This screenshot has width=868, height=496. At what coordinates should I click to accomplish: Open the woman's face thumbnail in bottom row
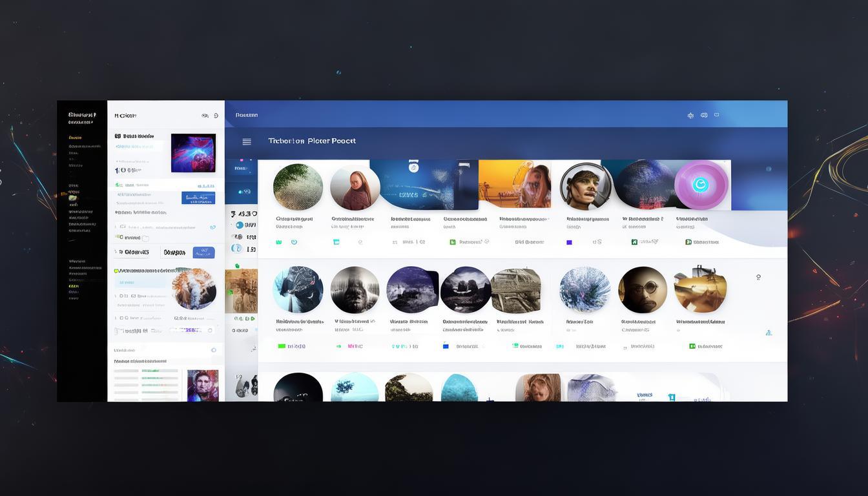pos(538,387)
